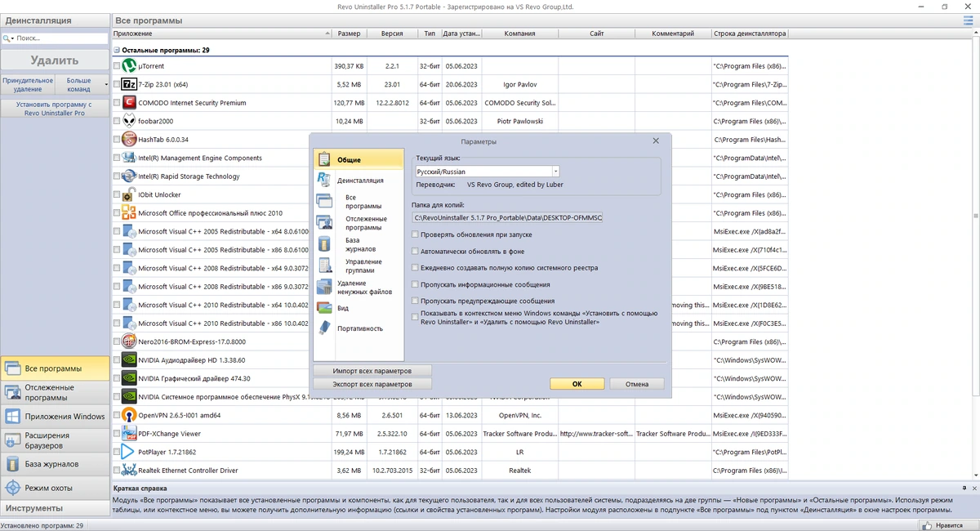Viewport: 980px width, 531px height.
Task: Click the Вид picture icon in dialog
Action: click(324, 308)
